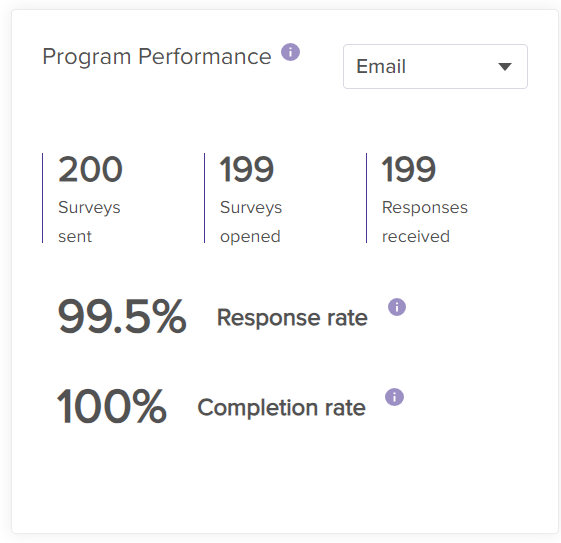Click the 199 responses received number
The width and height of the screenshot is (561, 543).
(x=409, y=170)
